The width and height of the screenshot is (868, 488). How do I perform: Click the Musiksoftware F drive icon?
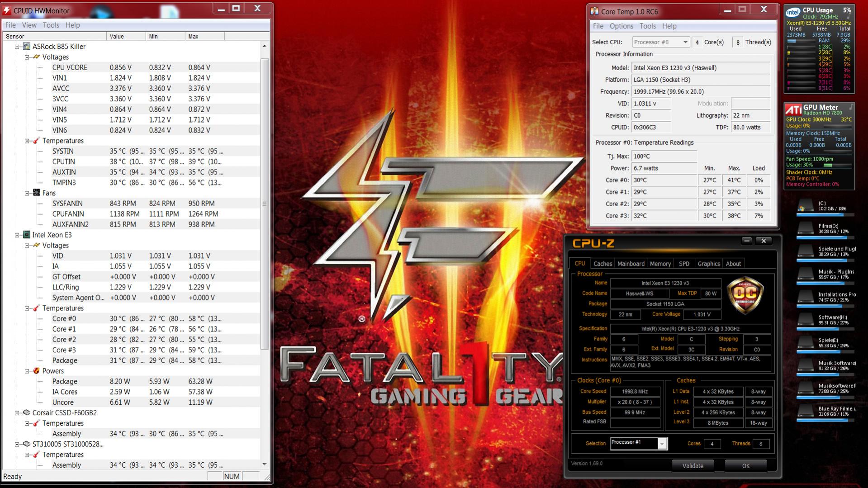click(805, 388)
